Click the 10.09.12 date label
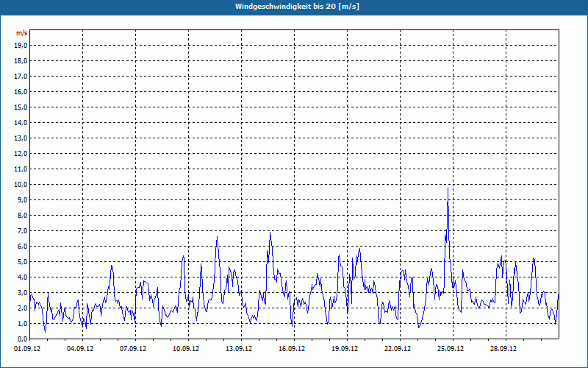Screen dimensions: 588x368 coord(186,348)
